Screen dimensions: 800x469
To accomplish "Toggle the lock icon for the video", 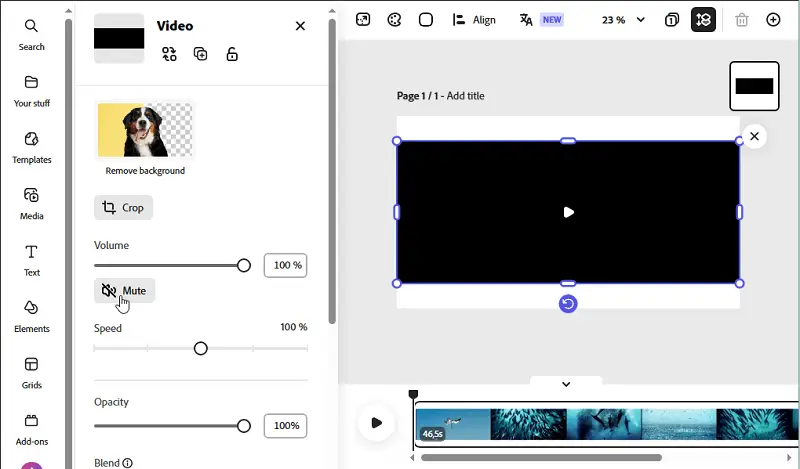I will [232, 54].
